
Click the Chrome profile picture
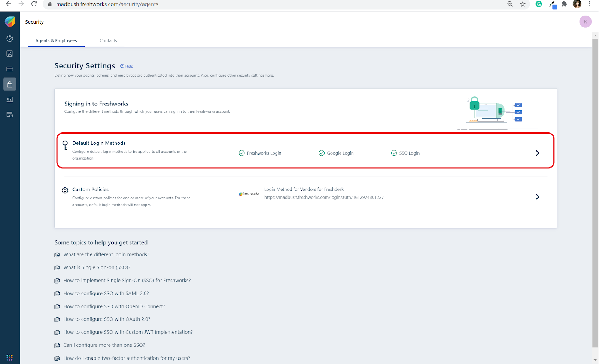[577, 4]
